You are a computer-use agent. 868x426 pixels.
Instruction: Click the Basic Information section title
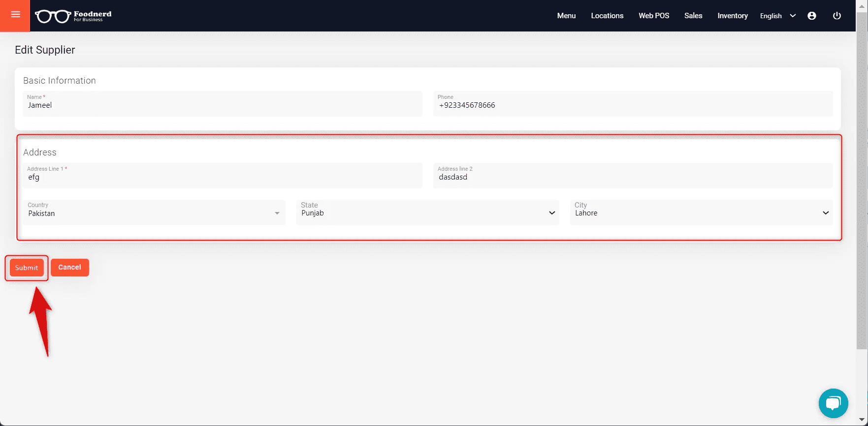60,81
